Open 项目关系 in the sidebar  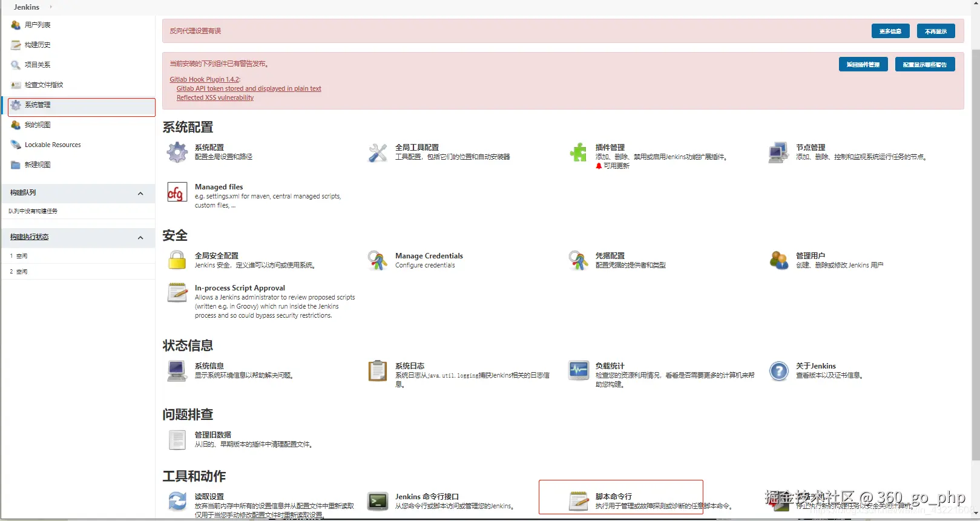(38, 65)
